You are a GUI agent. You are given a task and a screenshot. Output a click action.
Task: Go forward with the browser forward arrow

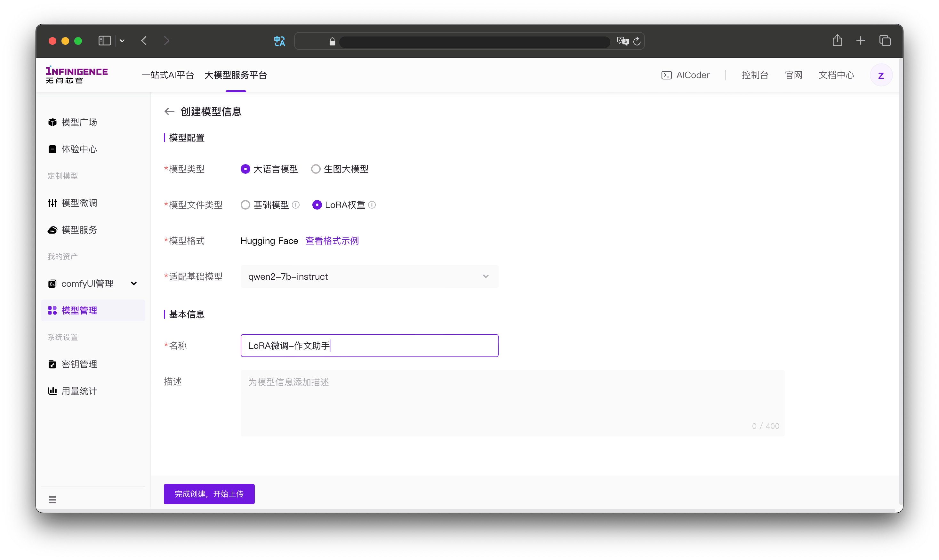coord(166,40)
